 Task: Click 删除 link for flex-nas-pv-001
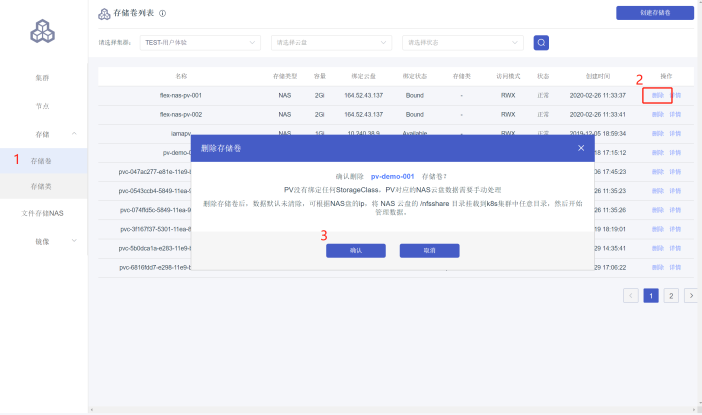click(x=657, y=95)
